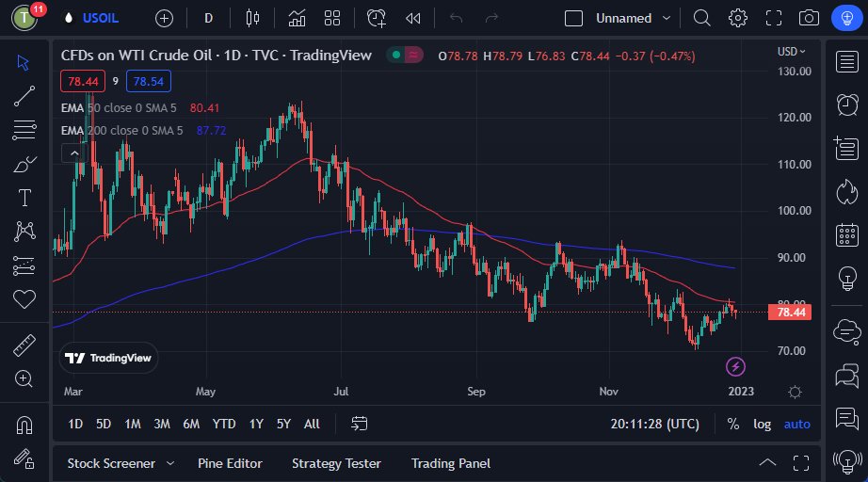
Task: Toggle the auto scale option
Action: click(796, 425)
